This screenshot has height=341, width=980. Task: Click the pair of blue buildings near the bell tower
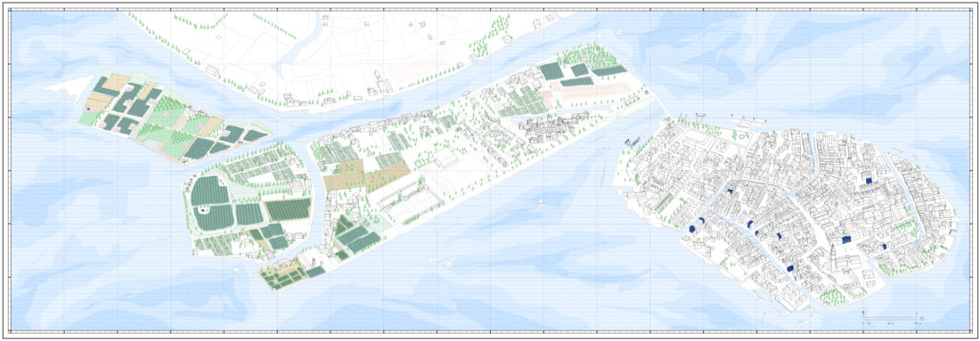[x=846, y=240]
